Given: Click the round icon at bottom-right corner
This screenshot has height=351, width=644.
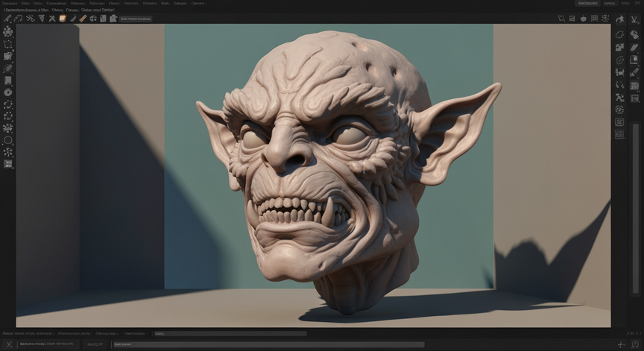Looking at the screenshot, I should 635,344.
